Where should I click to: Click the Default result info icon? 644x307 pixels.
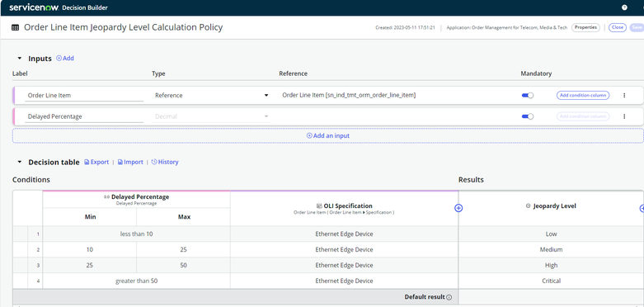449,297
